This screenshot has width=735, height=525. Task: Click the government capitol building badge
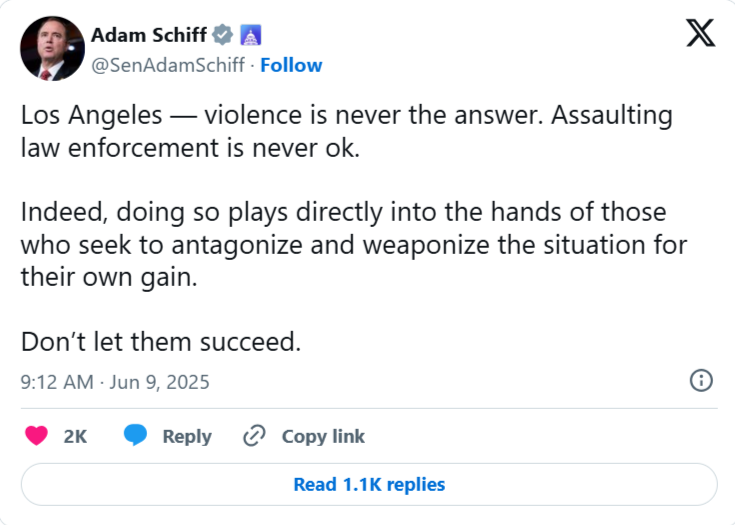click(250, 35)
